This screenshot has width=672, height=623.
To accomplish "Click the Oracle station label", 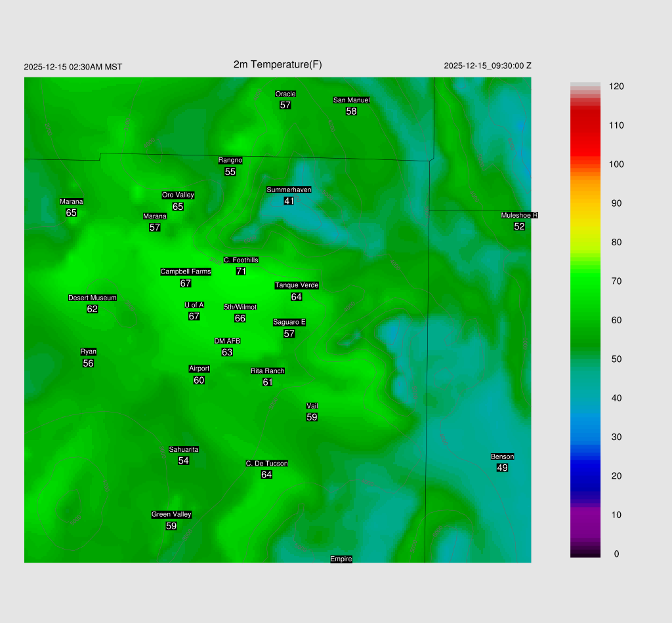I will tap(285, 94).
